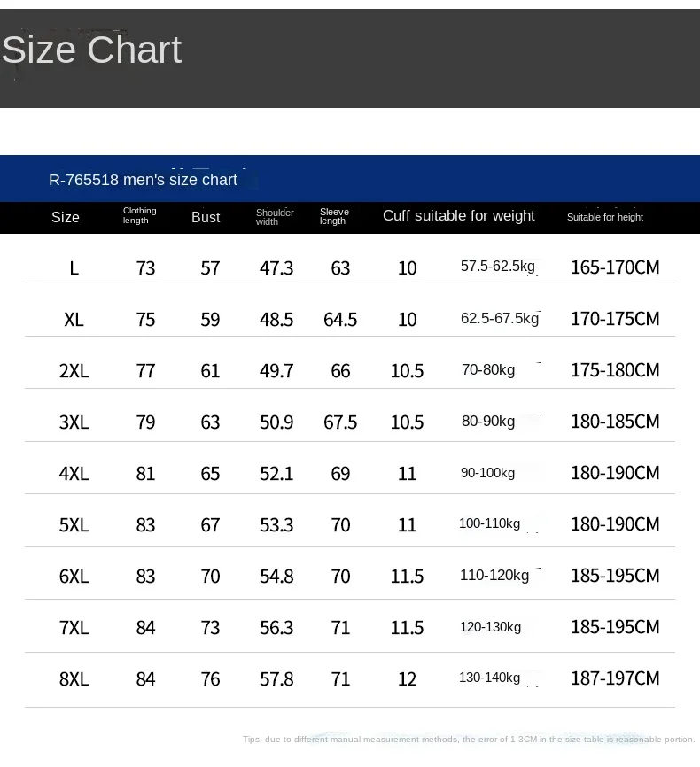Choose the 4XL size row label

(74, 473)
